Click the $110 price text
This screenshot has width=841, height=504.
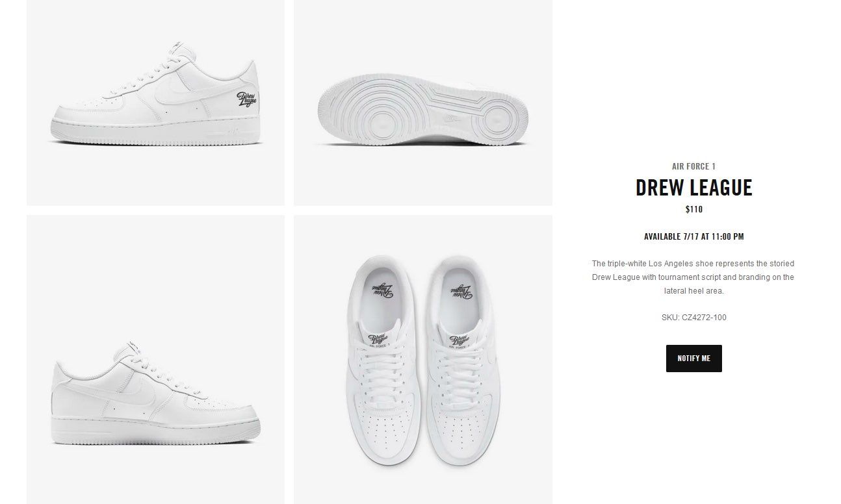tap(693, 209)
